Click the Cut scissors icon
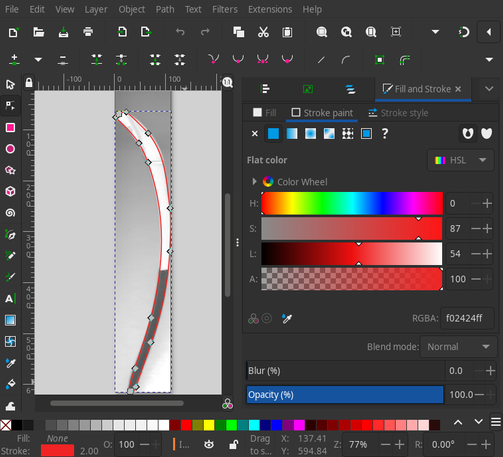 (263, 32)
